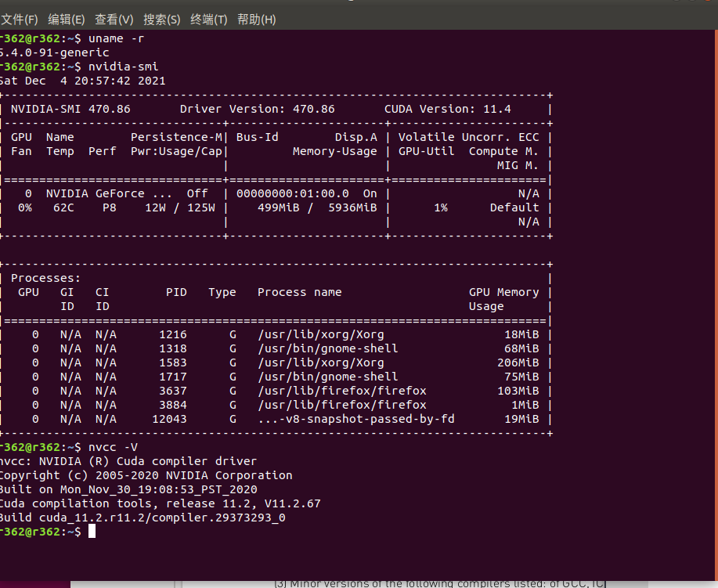Click the cursor block at the final prompt
This screenshot has height=588, width=718.
click(x=92, y=531)
